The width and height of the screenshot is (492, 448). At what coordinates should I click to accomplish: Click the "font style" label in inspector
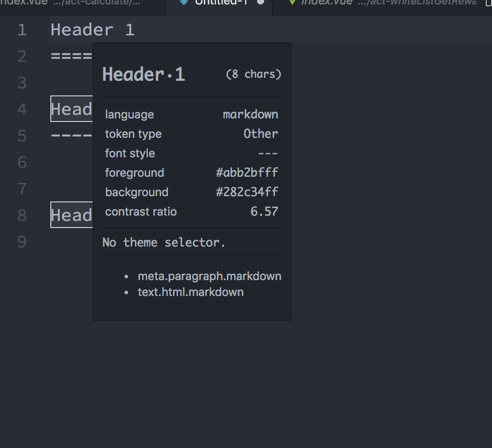point(130,153)
